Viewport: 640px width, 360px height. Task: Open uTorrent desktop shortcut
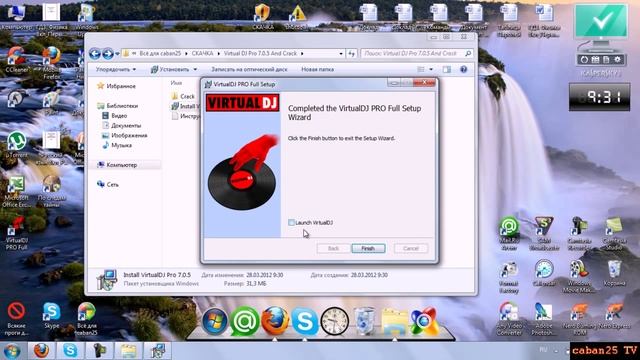(16, 145)
